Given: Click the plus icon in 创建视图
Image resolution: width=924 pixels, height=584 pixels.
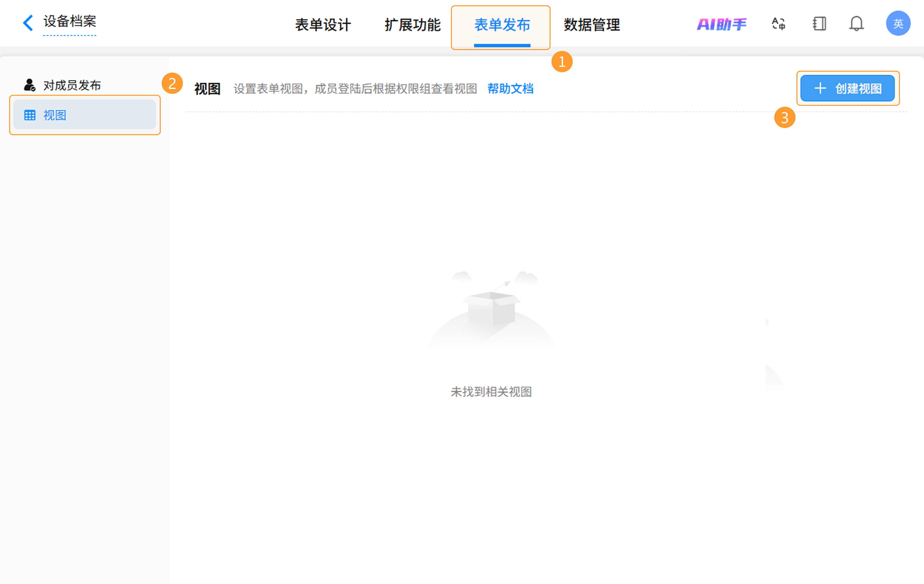Looking at the screenshot, I should click(x=820, y=89).
